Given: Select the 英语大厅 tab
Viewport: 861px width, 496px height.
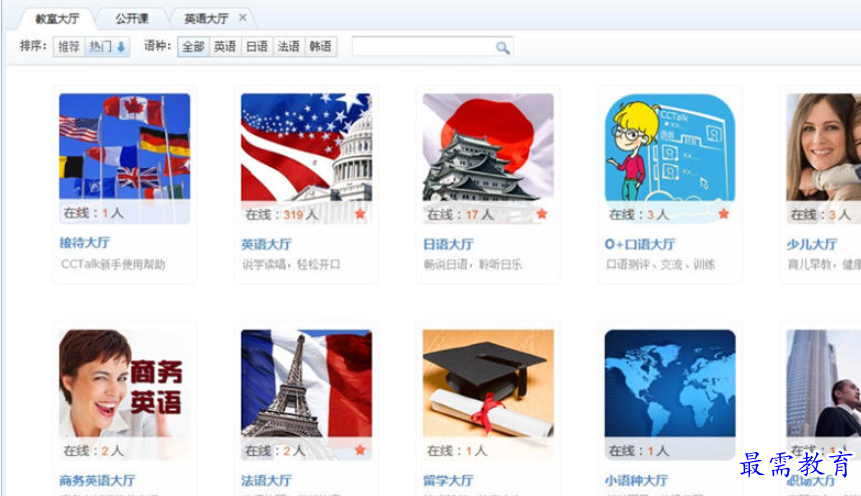Looking at the screenshot, I should click(x=206, y=19).
